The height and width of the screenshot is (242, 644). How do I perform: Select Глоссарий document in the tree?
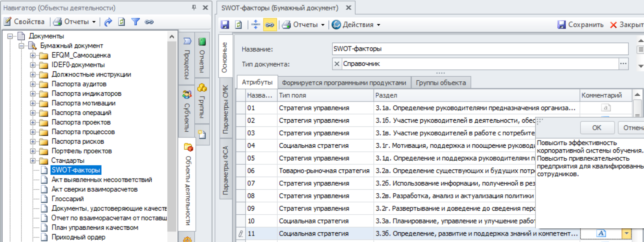click(67, 199)
